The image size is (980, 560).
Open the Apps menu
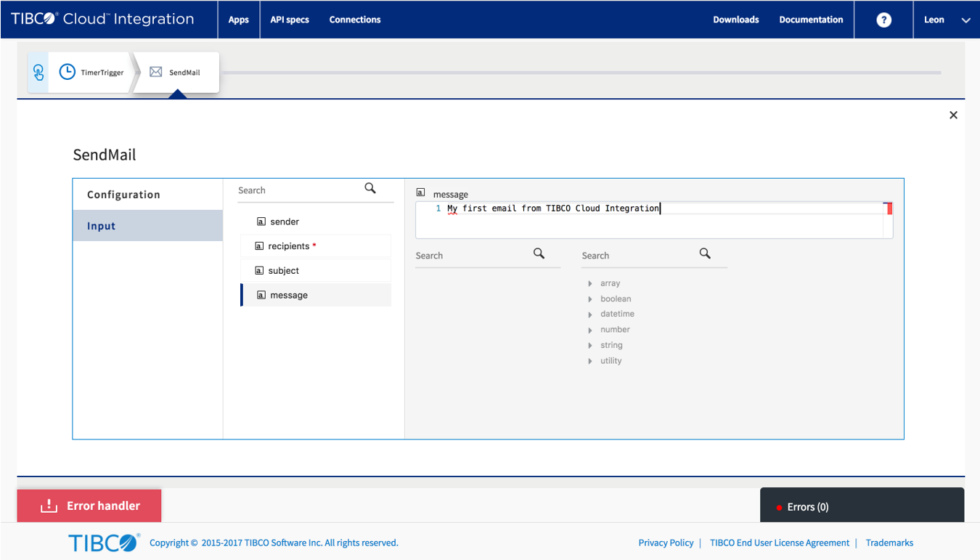(x=239, y=20)
